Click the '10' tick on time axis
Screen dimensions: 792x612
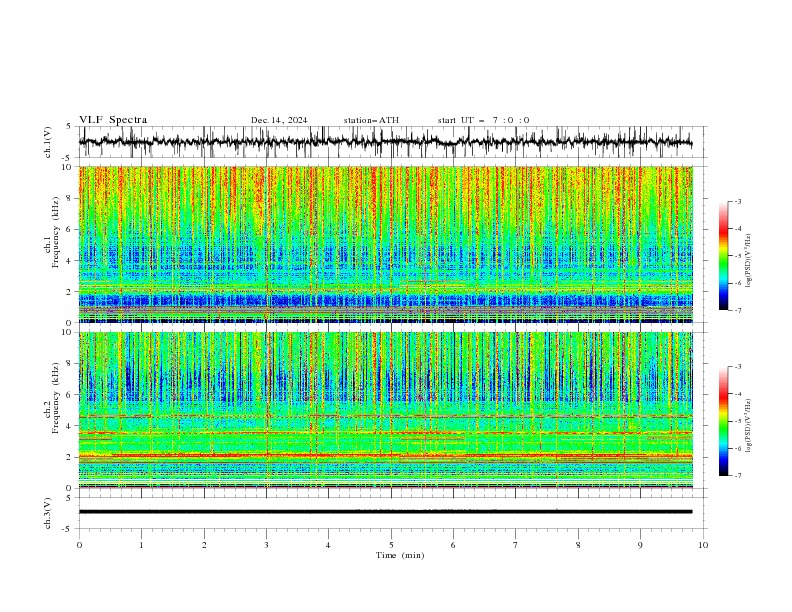tap(703, 545)
